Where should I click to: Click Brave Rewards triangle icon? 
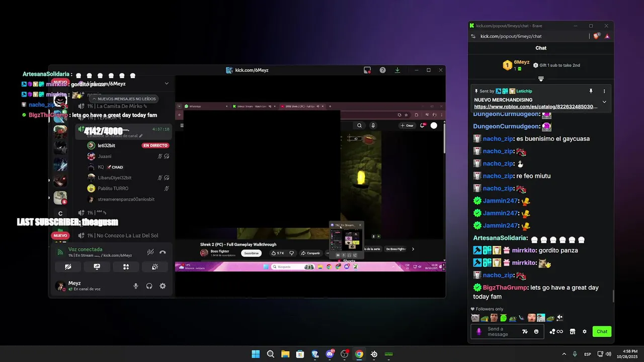coord(607,36)
